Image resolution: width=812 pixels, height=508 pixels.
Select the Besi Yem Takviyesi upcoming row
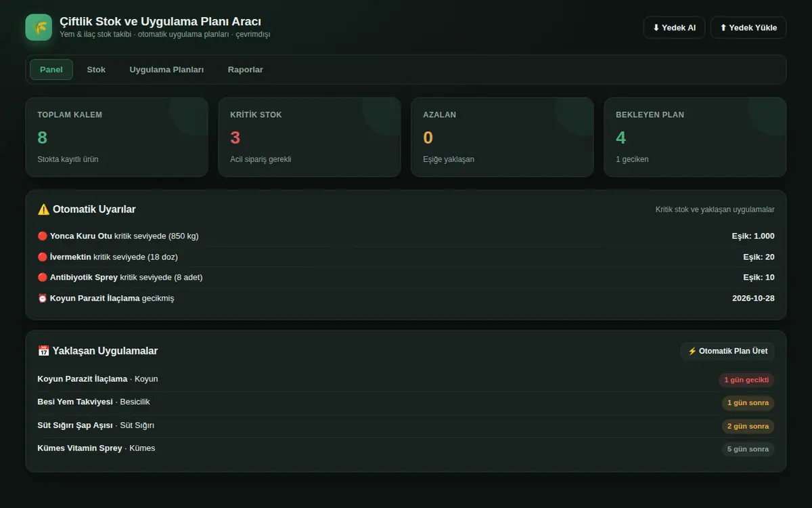click(x=406, y=402)
